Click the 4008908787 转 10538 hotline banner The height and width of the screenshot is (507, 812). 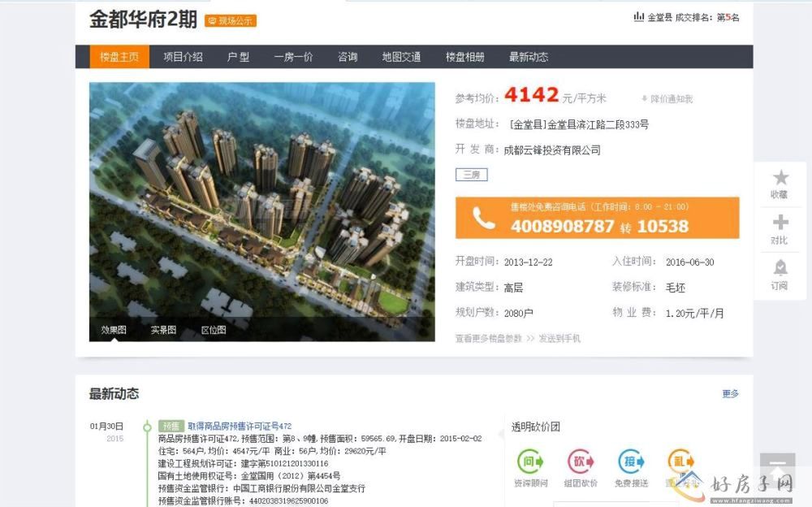(597, 218)
